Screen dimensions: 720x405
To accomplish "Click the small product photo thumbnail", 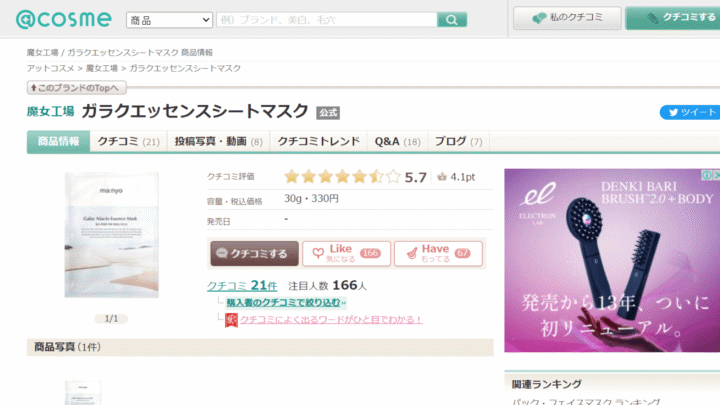I will click(83, 393).
